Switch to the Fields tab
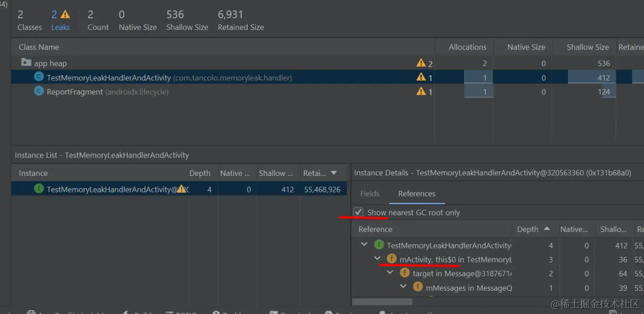Screen dimensions: 644x314 [x=370, y=194]
